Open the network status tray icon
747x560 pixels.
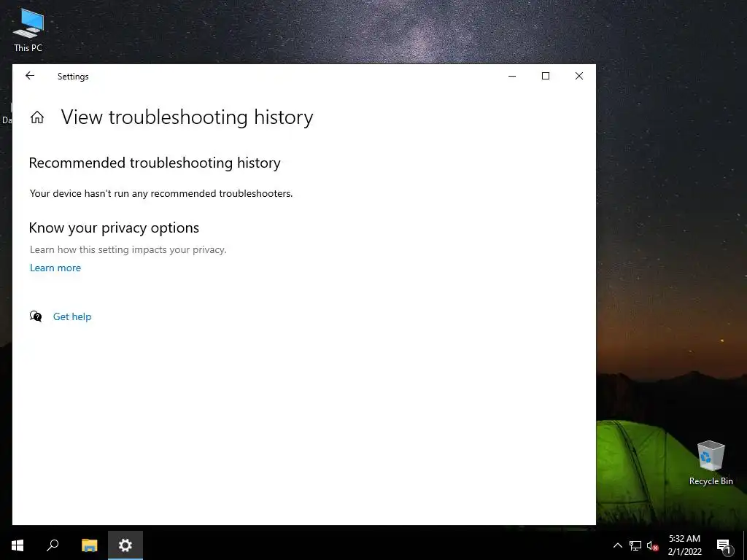(635, 545)
